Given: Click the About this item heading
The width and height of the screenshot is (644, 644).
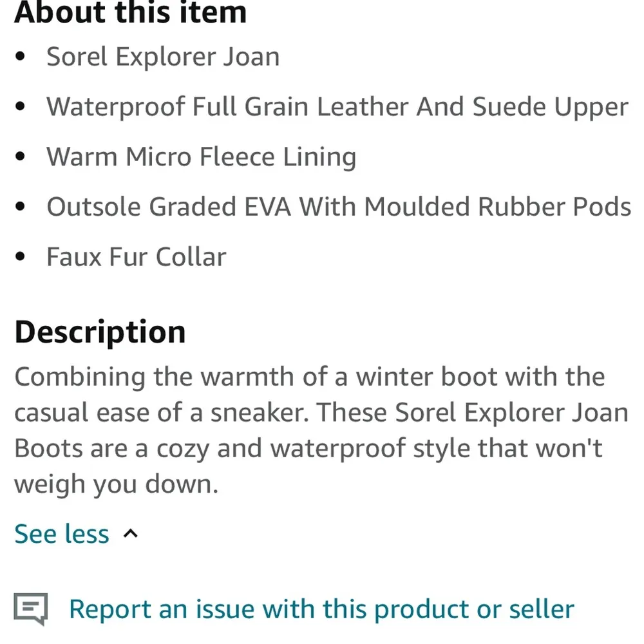Looking at the screenshot, I should point(131,13).
